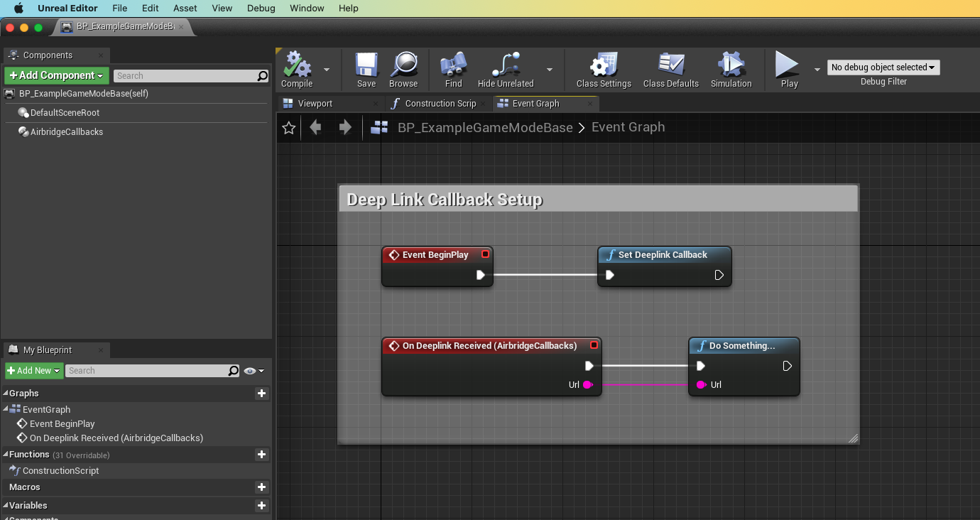The height and width of the screenshot is (520, 980).
Task: Open the File menu
Action: pos(120,9)
